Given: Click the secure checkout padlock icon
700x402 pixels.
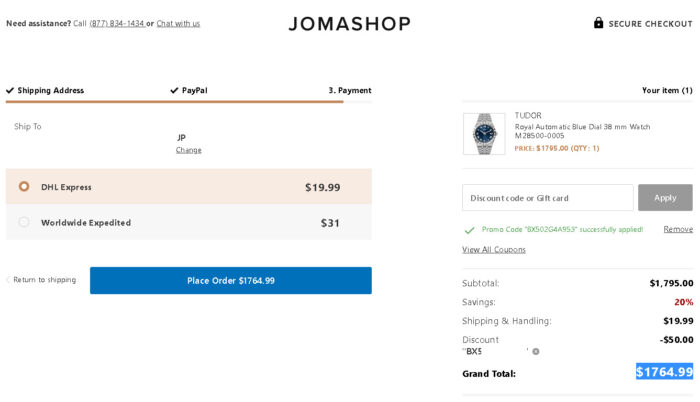Looking at the screenshot, I should tap(598, 23).
